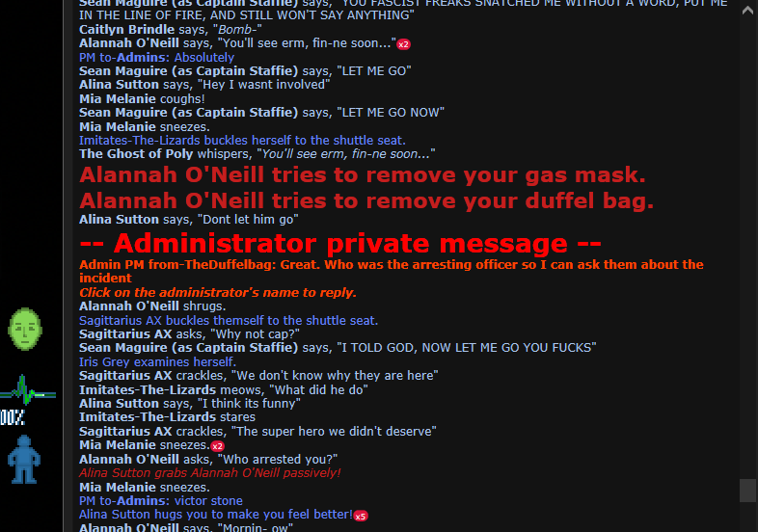Click the x2 badge after 'fin-ne soon...'
Viewport: 758px width, 532px height.
[404, 44]
